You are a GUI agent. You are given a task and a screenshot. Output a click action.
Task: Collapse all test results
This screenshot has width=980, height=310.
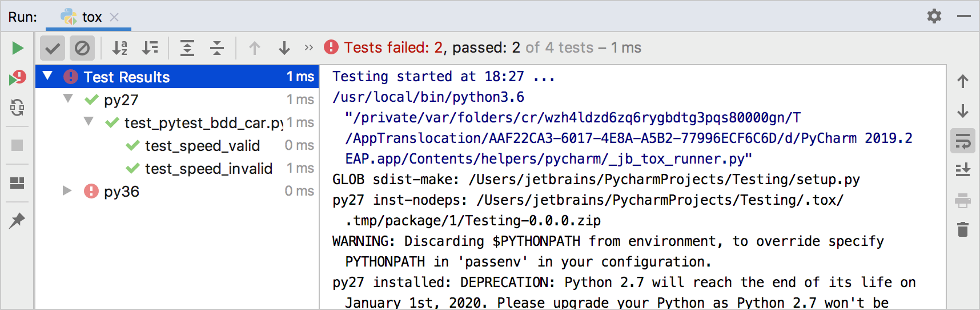point(217,48)
